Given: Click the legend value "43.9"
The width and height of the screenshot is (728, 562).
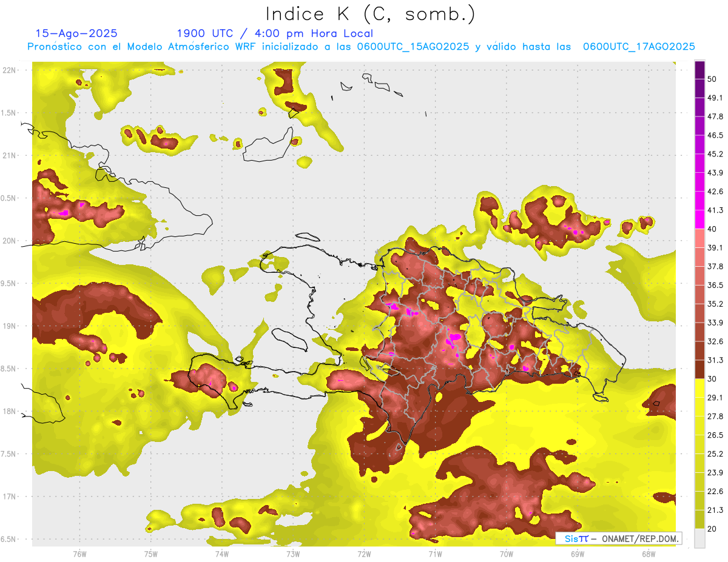Looking at the screenshot, I should click(x=715, y=173).
